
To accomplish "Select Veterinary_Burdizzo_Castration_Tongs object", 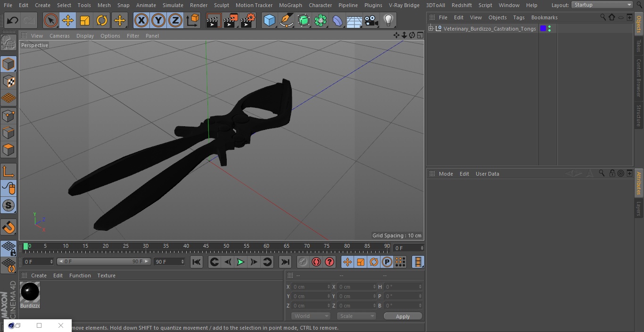I will point(489,29).
